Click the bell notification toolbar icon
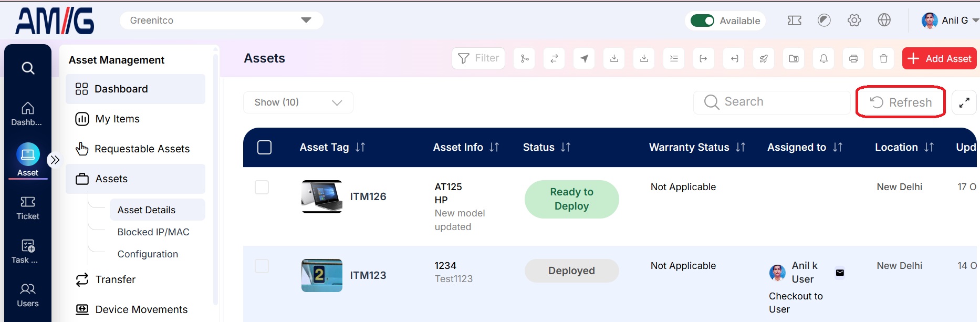 (x=823, y=58)
